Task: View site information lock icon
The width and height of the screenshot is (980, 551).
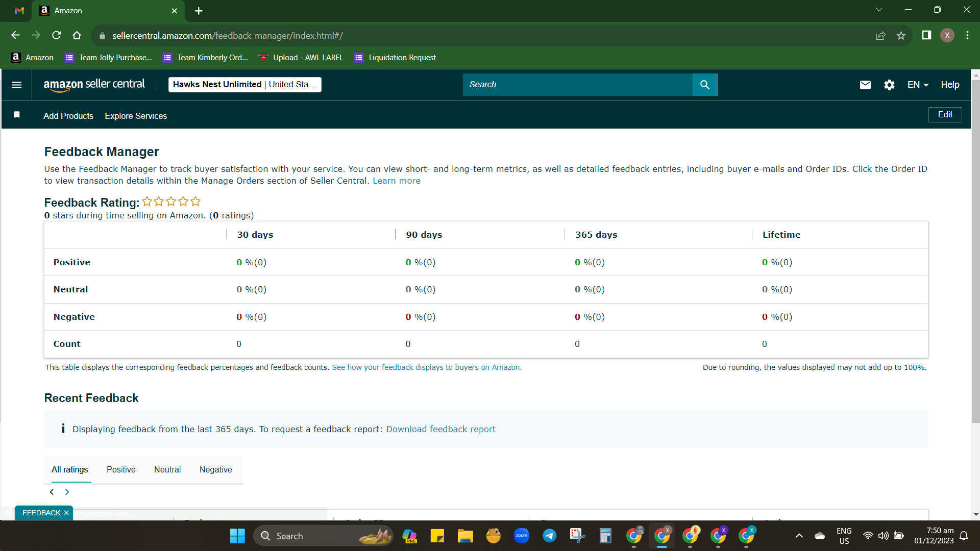Action: click(102, 36)
